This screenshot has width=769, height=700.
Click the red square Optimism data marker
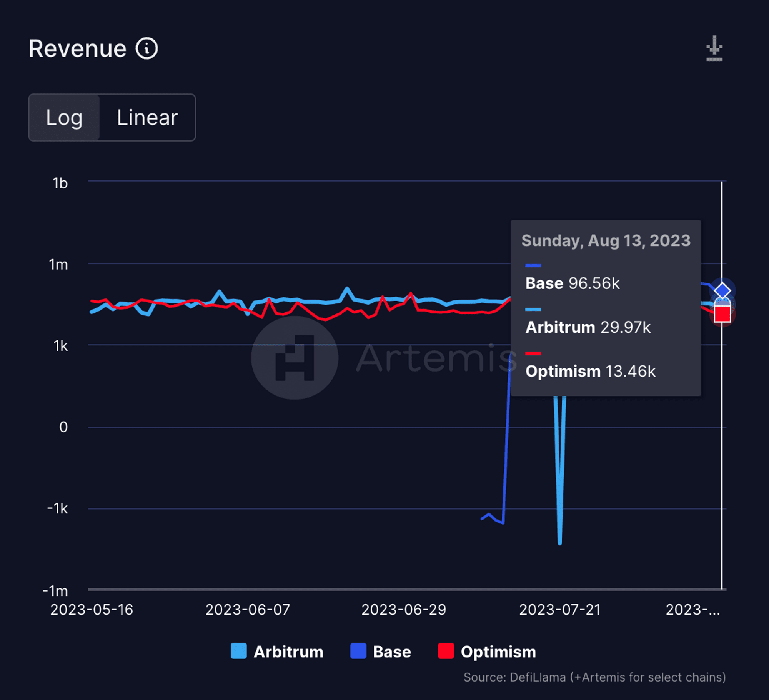pyautogui.click(x=722, y=314)
